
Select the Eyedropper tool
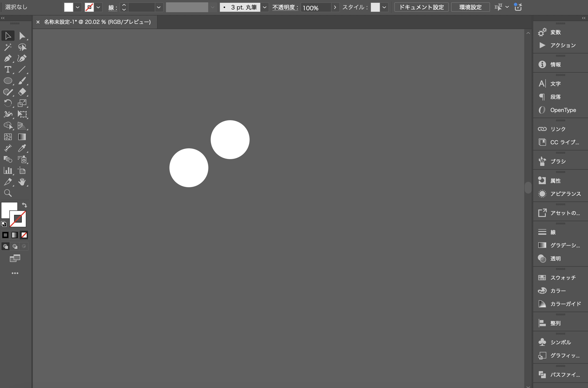(22, 148)
